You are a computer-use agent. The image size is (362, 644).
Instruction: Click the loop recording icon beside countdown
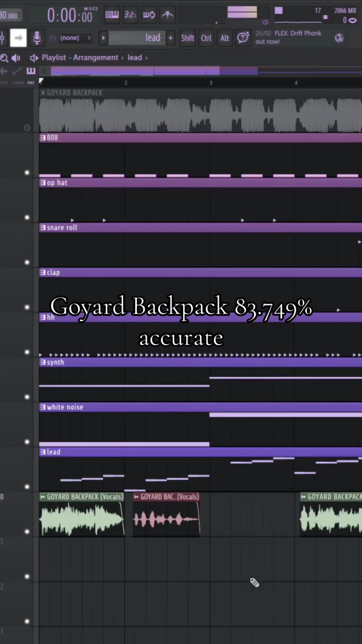149,15
